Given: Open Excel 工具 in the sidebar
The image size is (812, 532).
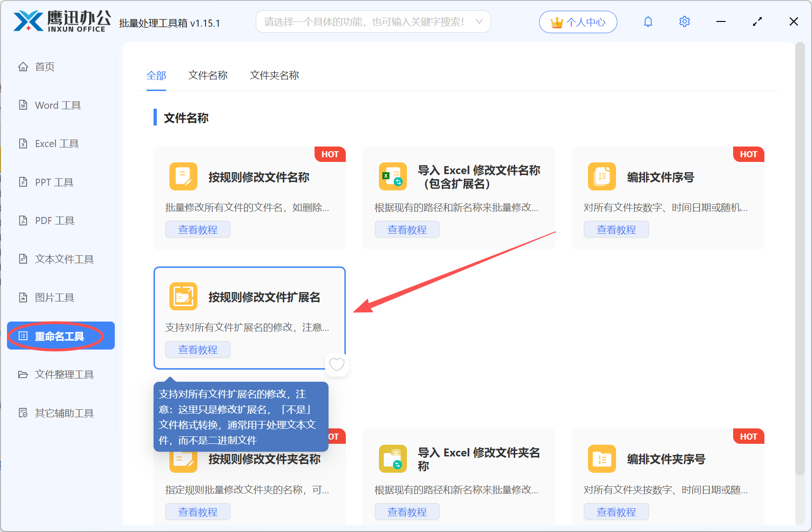Looking at the screenshot, I should (61, 143).
